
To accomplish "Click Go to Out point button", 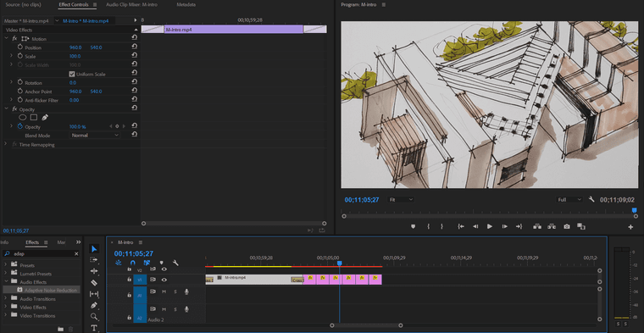I will coord(519,226).
